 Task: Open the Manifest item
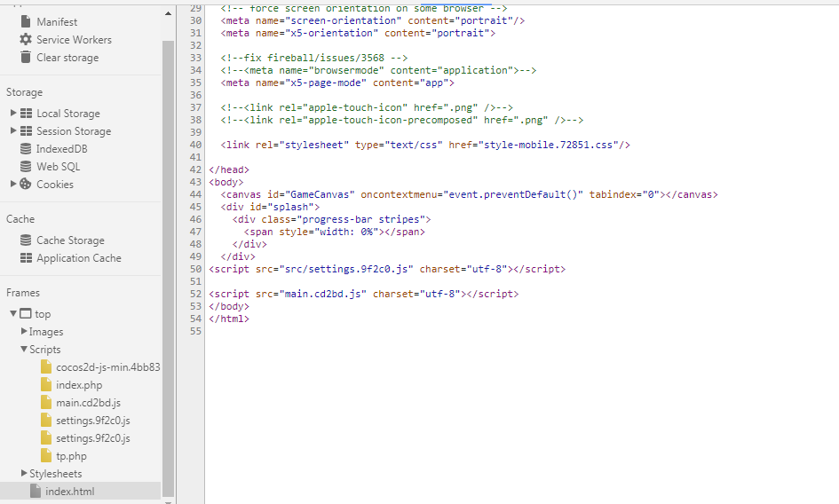[x=57, y=22]
